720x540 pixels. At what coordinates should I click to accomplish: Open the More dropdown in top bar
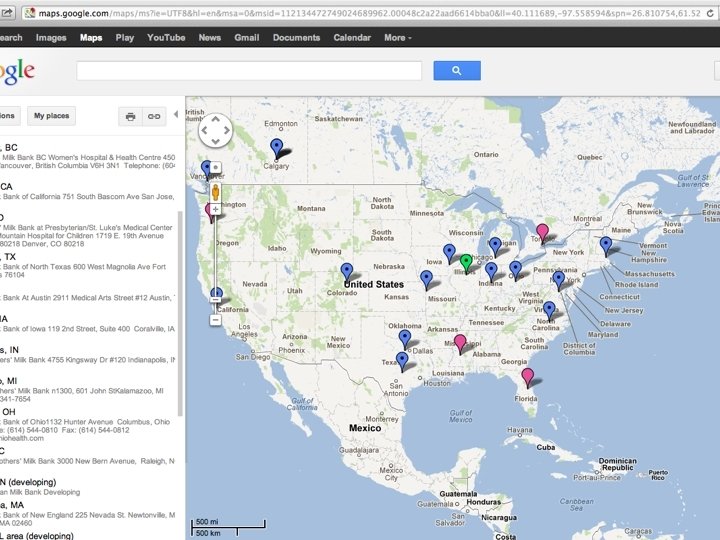[398, 38]
